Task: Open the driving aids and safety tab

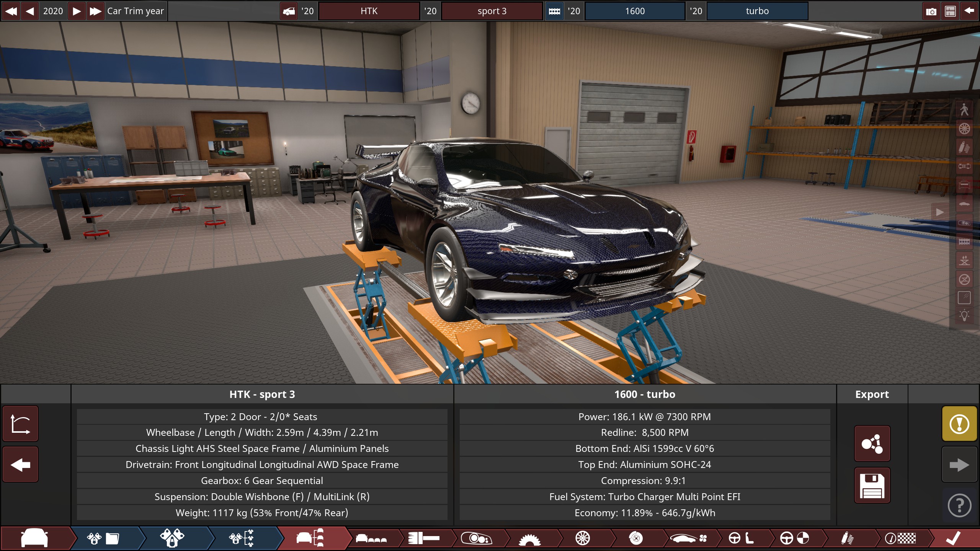Action: (x=795, y=539)
